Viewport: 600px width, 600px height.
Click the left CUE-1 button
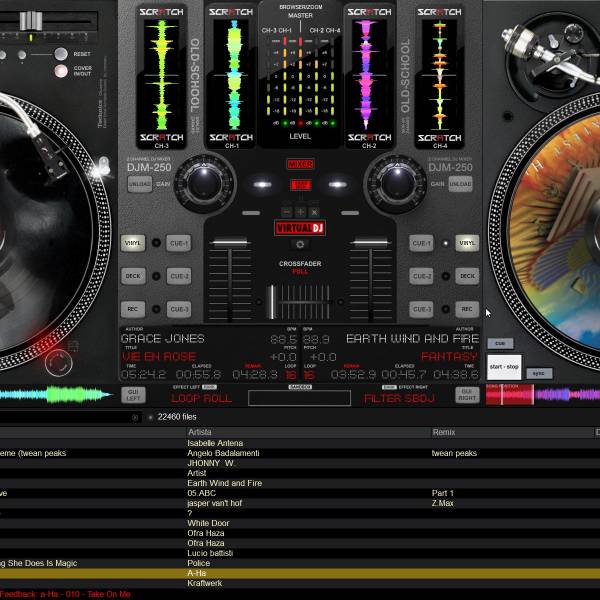click(179, 243)
